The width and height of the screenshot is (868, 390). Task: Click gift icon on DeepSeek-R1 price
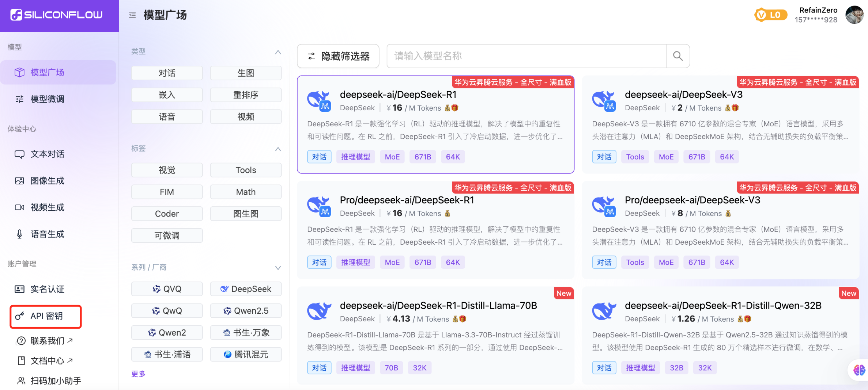(x=455, y=108)
